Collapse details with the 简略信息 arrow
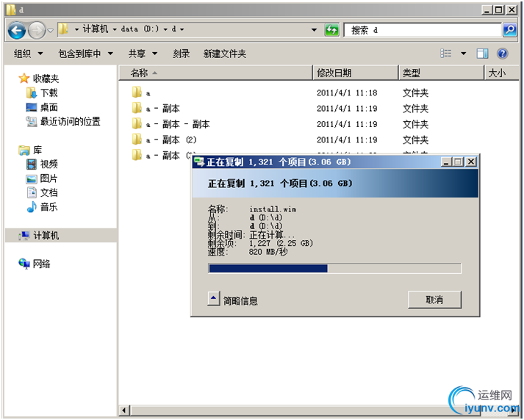 pyautogui.click(x=214, y=298)
